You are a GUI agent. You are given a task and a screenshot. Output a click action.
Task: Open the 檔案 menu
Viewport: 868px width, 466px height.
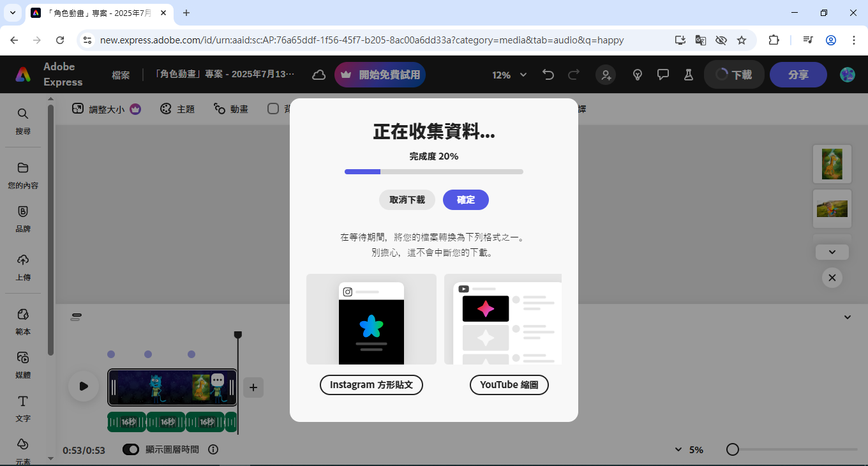click(121, 75)
